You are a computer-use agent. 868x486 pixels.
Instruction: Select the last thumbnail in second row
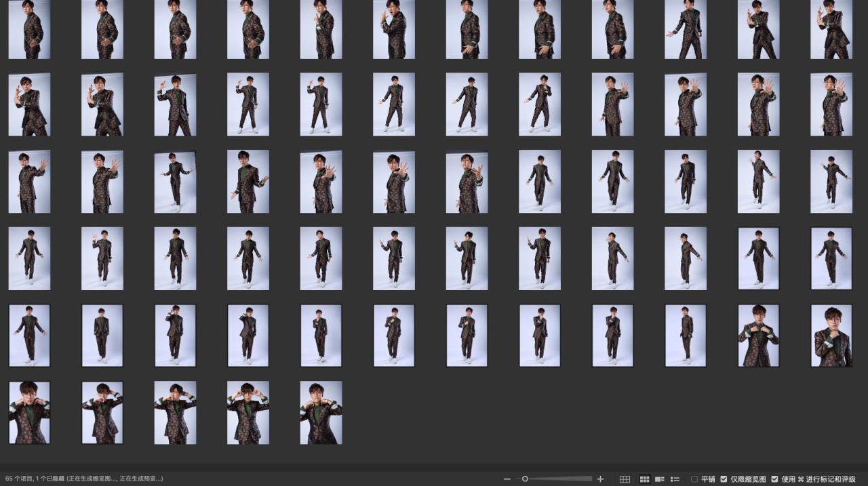831,104
